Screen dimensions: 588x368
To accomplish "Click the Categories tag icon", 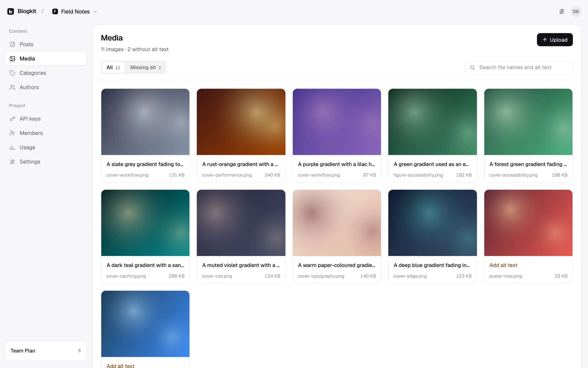I will (12, 73).
